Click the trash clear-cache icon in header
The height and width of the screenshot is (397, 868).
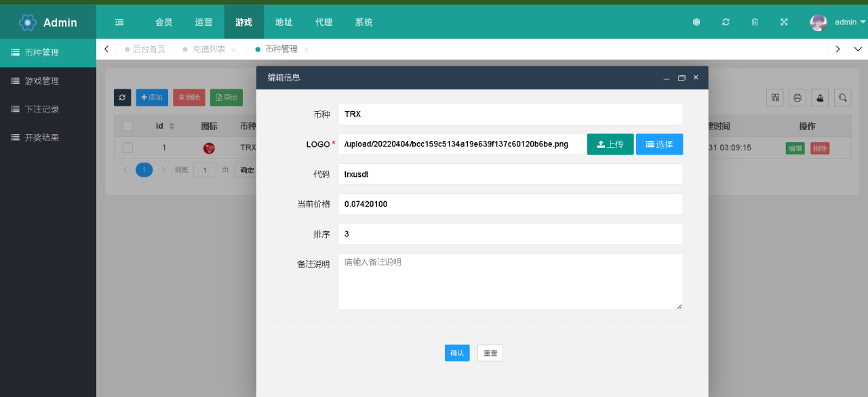[755, 22]
